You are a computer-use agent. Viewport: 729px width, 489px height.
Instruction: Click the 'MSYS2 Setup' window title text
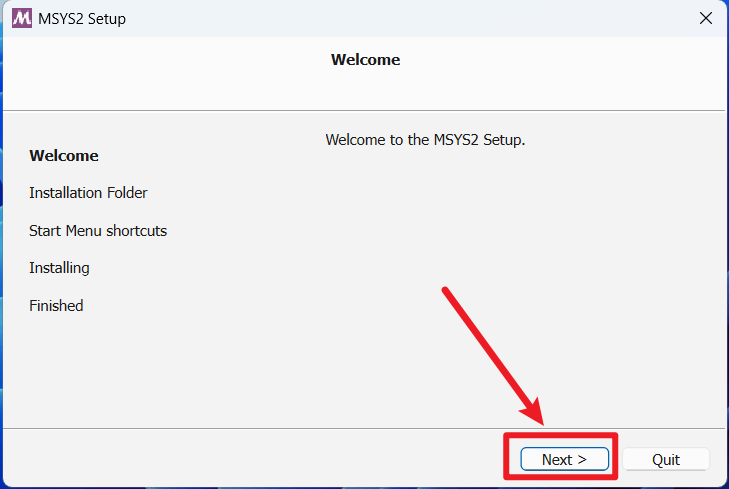[84, 18]
